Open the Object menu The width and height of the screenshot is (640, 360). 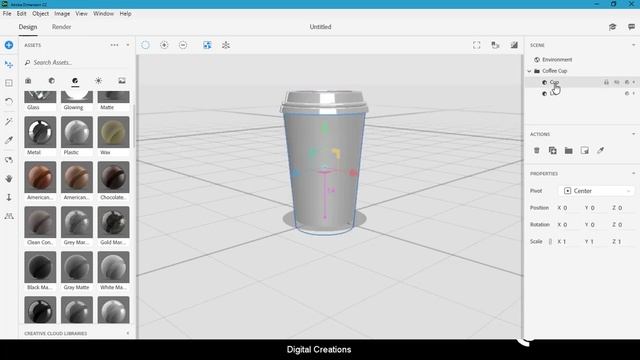pos(40,13)
